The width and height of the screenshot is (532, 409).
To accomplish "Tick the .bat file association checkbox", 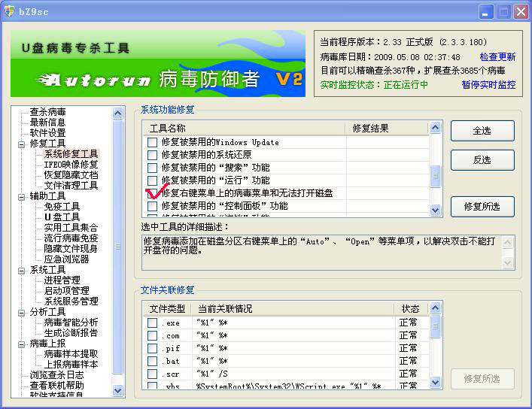I will point(152,361).
